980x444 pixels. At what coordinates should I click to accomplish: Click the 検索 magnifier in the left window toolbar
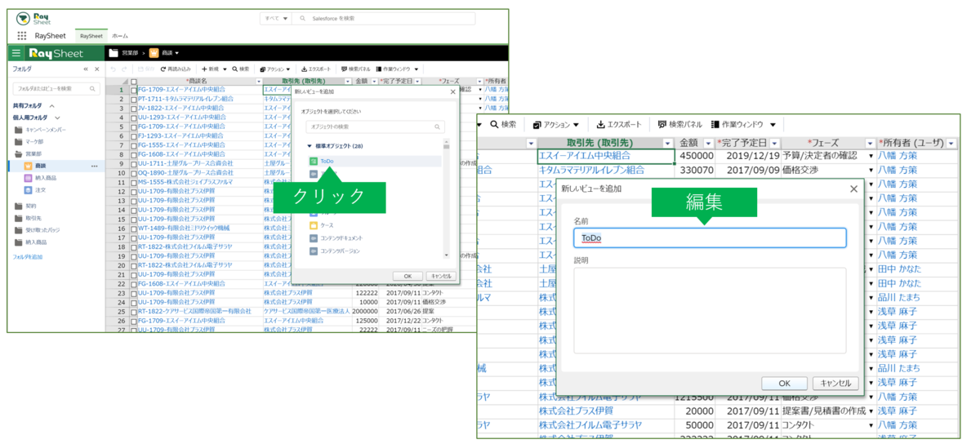tap(240, 69)
